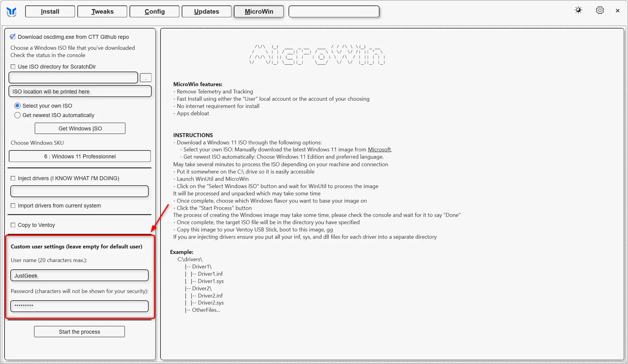Select Get newest ISO automatically radio button
This screenshot has height=364, width=628.
click(x=17, y=115)
